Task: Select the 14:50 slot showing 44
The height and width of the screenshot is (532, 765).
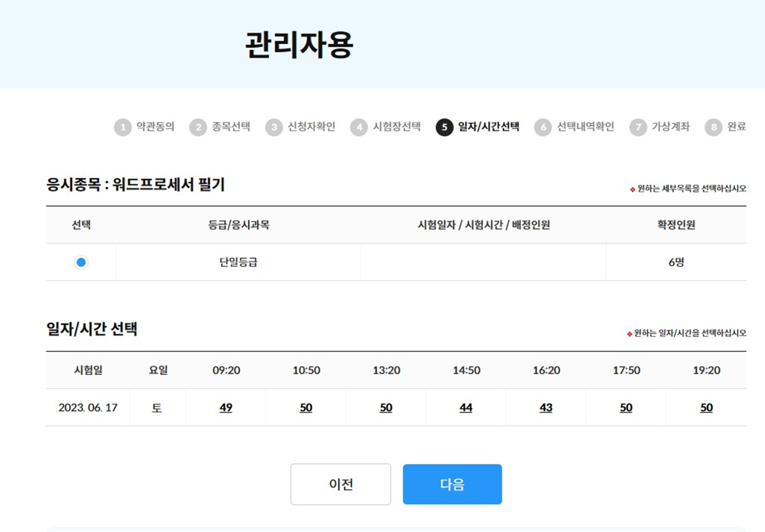Action: point(466,408)
